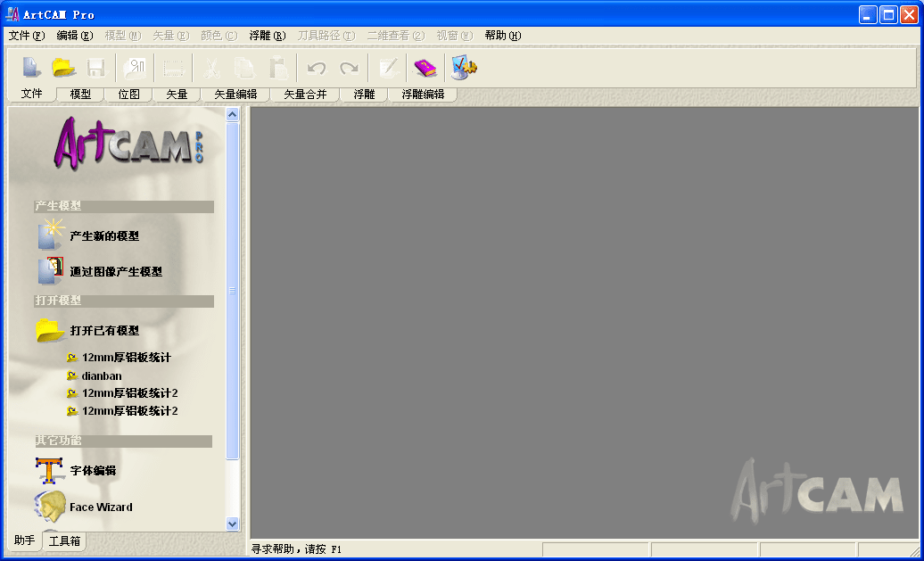Launch the Face Wizard link
The width and height of the screenshot is (924, 561).
pyautogui.click(x=101, y=507)
